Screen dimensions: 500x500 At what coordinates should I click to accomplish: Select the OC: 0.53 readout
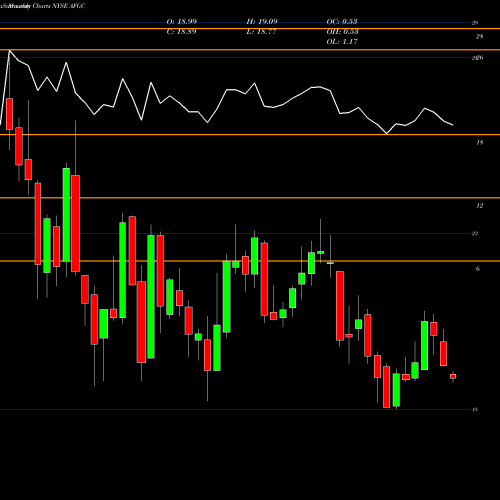click(x=342, y=22)
